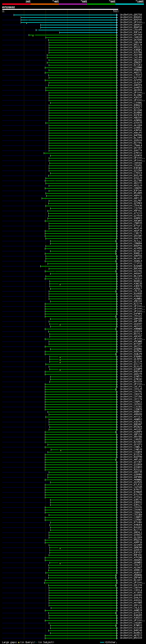Image resolution: width=146 pixels, height=644 pixels.
Task: Select the query name AV528692
Action: (x=8, y=8)
